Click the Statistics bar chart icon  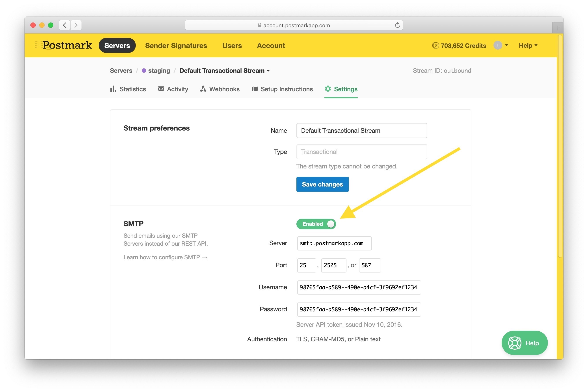pos(113,89)
